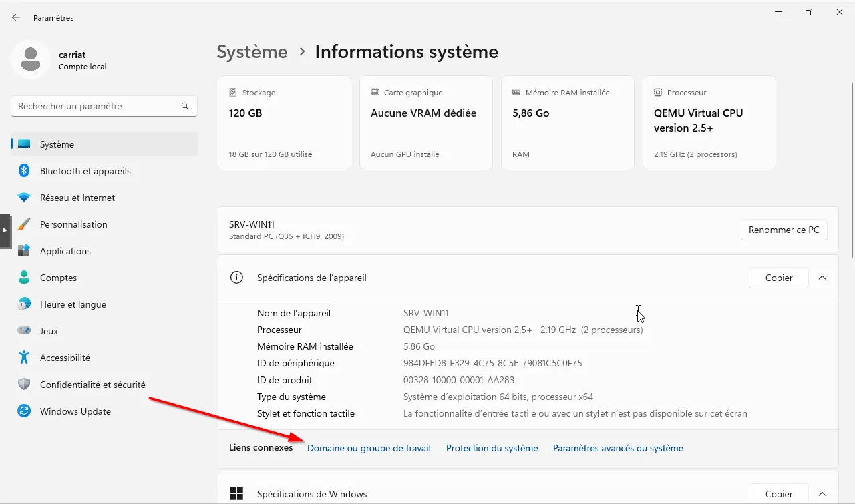The image size is (855, 504).
Task: Click the Bluetooth et appareils icon
Action: (x=24, y=171)
